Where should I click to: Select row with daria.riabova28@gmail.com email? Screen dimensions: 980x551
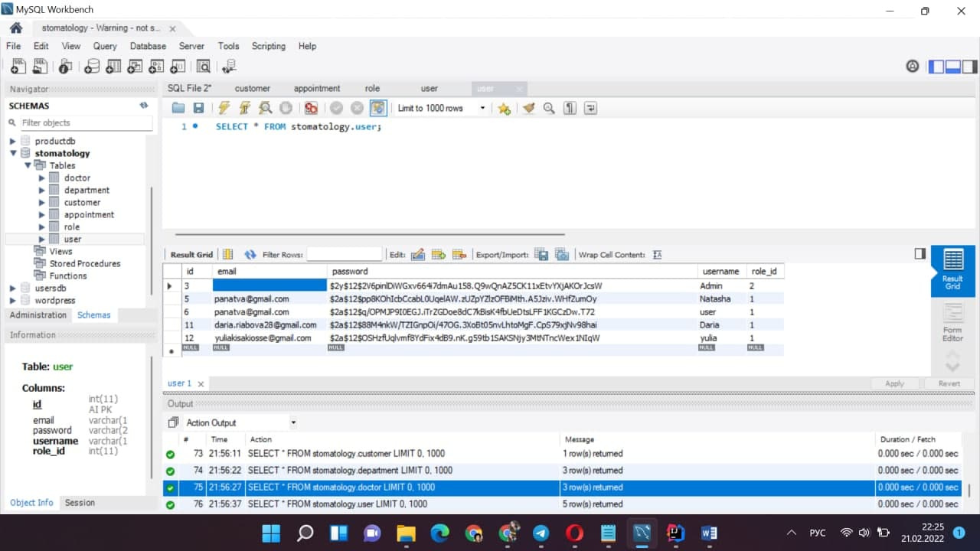click(x=473, y=324)
